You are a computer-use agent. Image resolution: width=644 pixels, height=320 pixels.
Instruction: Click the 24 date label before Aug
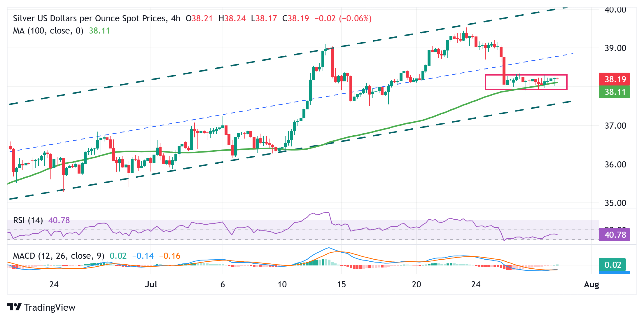[476, 284]
